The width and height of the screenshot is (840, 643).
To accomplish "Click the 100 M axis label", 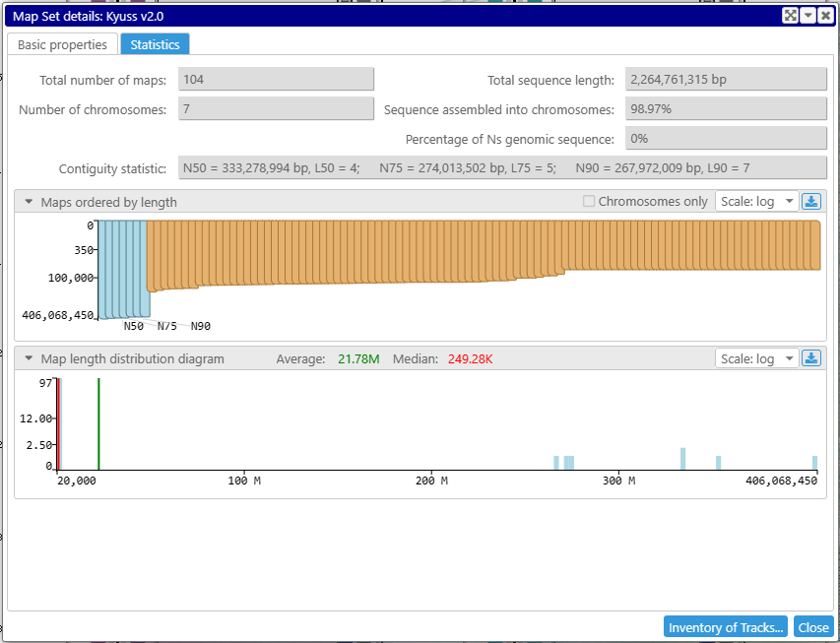I will (x=244, y=481).
